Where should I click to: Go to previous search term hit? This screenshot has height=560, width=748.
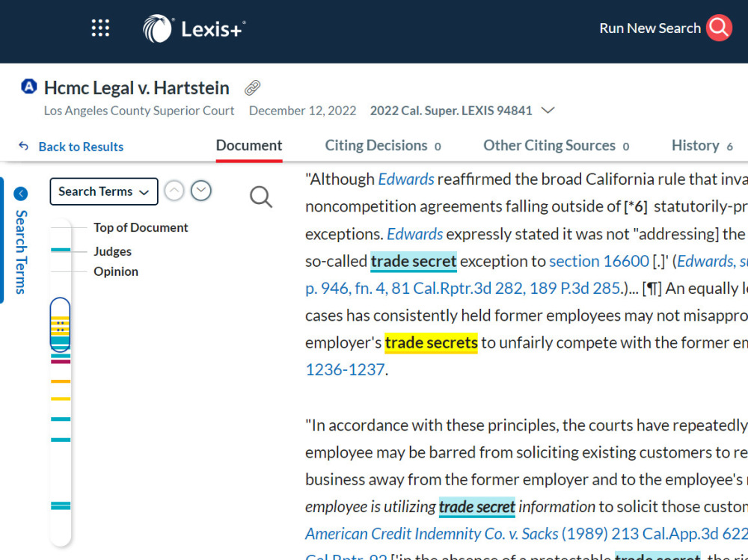click(x=174, y=191)
